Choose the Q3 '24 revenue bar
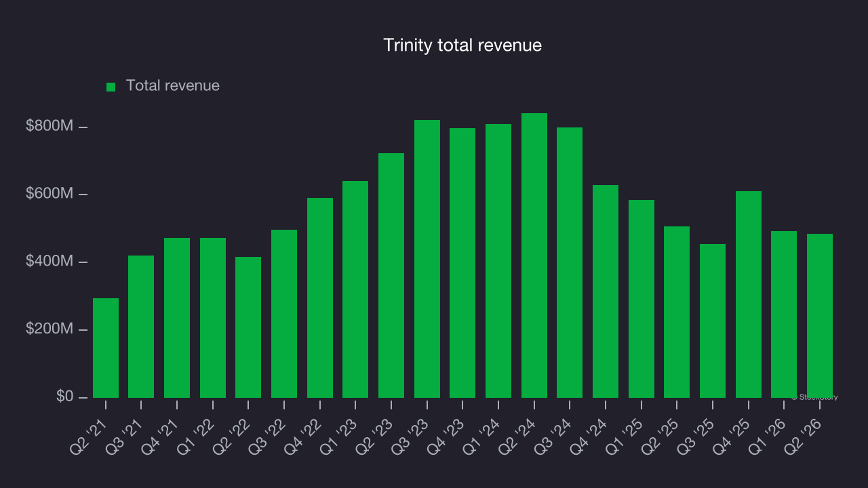Image resolution: width=868 pixels, height=488 pixels. point(570,262)
